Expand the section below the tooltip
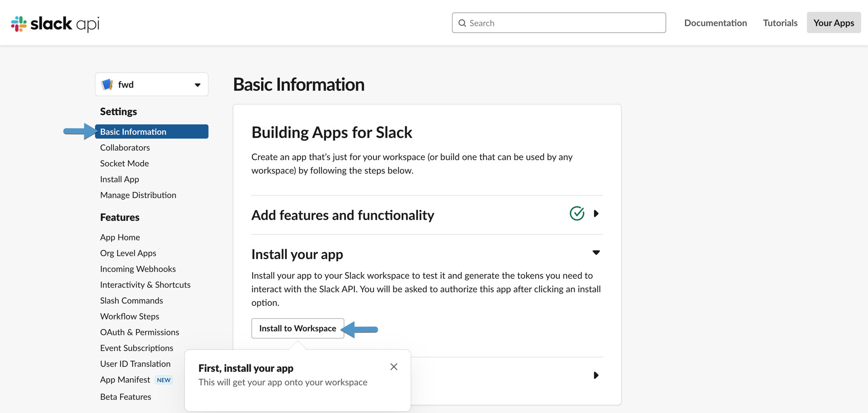Image resolution: width=868 pixels, height=413 pixels. point(596,375)
